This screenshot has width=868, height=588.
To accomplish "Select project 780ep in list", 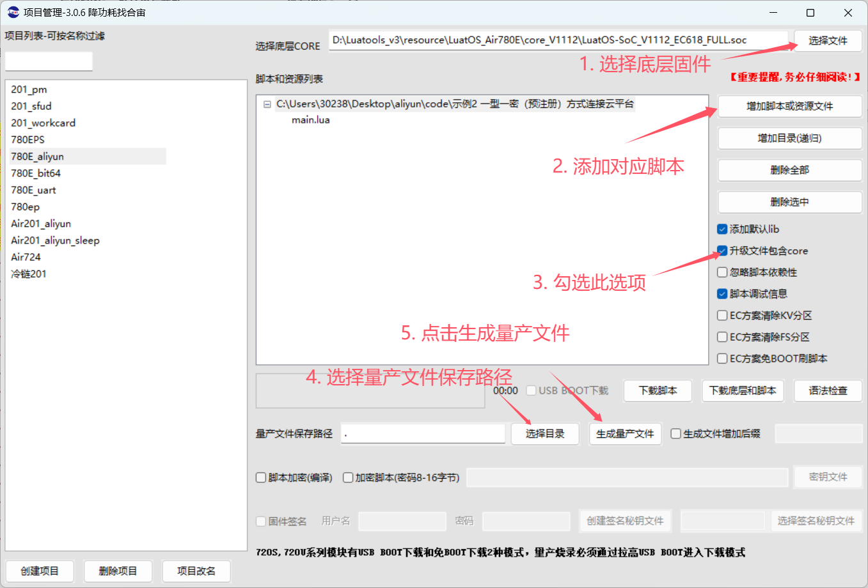I will (25, 206).
